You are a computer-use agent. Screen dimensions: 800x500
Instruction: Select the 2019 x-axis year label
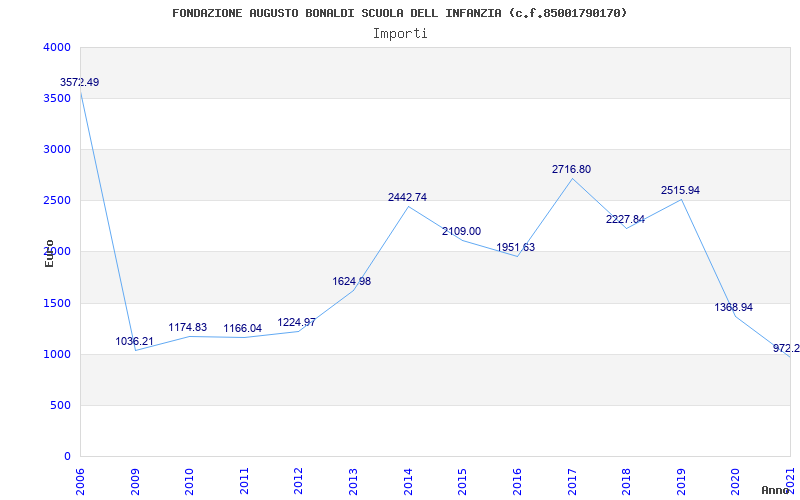tap(681, 482)
